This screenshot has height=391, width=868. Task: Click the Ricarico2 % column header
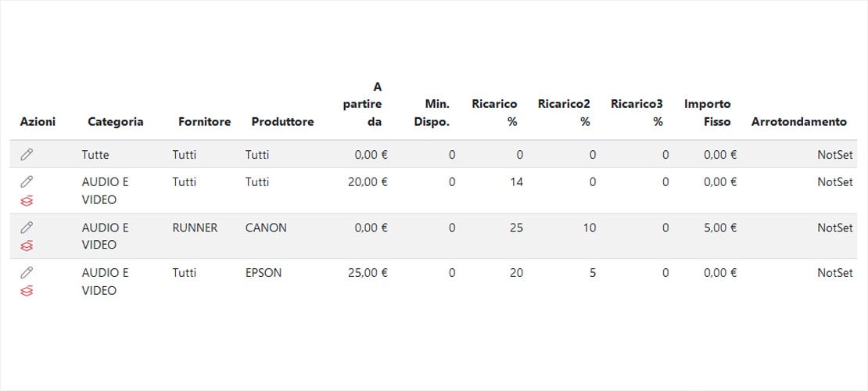click(x=564, y=113)
